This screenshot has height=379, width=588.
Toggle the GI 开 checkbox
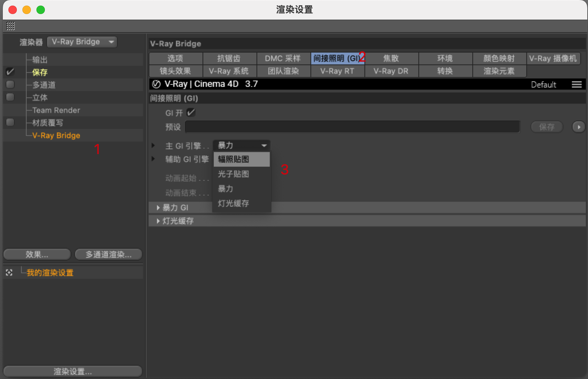(x=191, y=112)
